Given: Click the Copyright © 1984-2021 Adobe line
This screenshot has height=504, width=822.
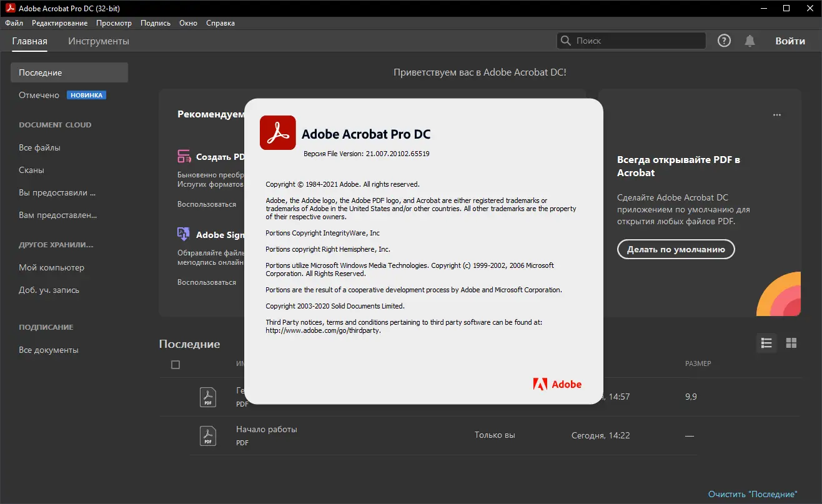Looking at the screenshot, I should pyautogui.click(x=342, y=184).
